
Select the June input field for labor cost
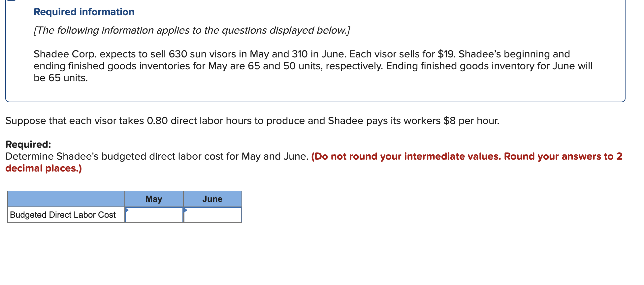point(213,215)
